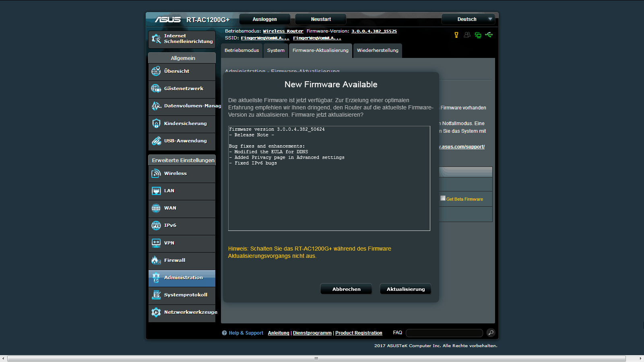This screenshot has width=644, height=362.
Task: Open the Deutsch language dropdown
Action: point(469,19)
